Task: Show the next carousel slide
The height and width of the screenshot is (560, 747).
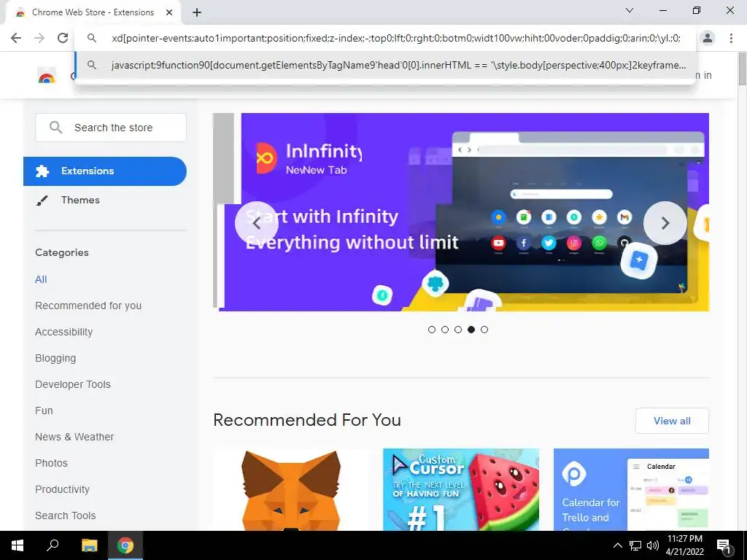Action: point(665,223)
